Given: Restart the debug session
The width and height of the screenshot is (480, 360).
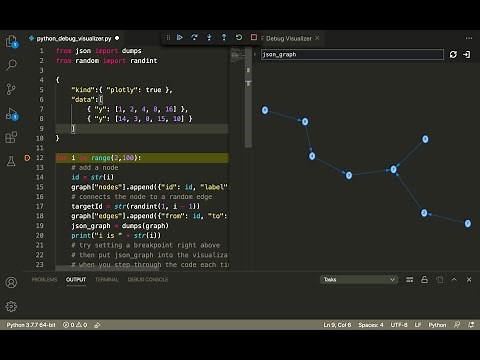Looking at the screenshot, I should coord(239,37).
